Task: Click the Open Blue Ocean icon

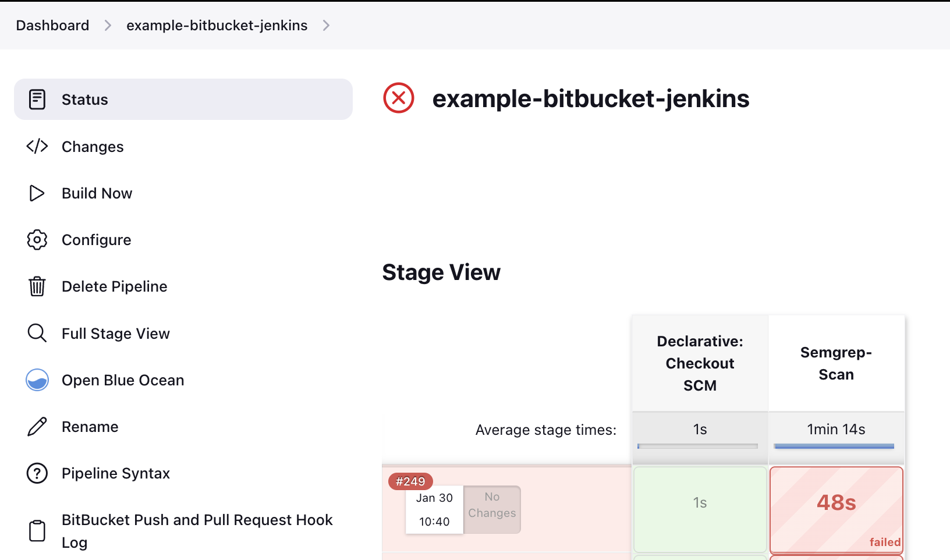Action: click(37, 380)
